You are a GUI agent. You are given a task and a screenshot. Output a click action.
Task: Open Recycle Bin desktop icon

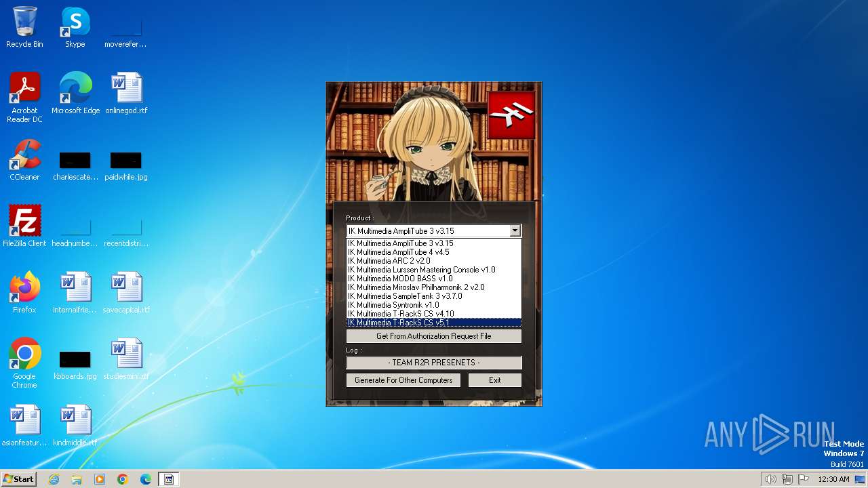(24, 27)
